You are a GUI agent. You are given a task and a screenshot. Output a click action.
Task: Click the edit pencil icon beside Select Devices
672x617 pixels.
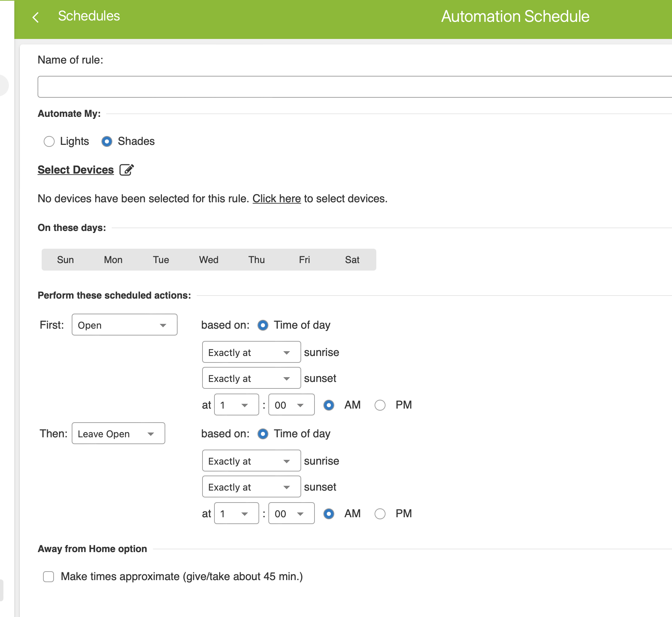coord(127,170)
